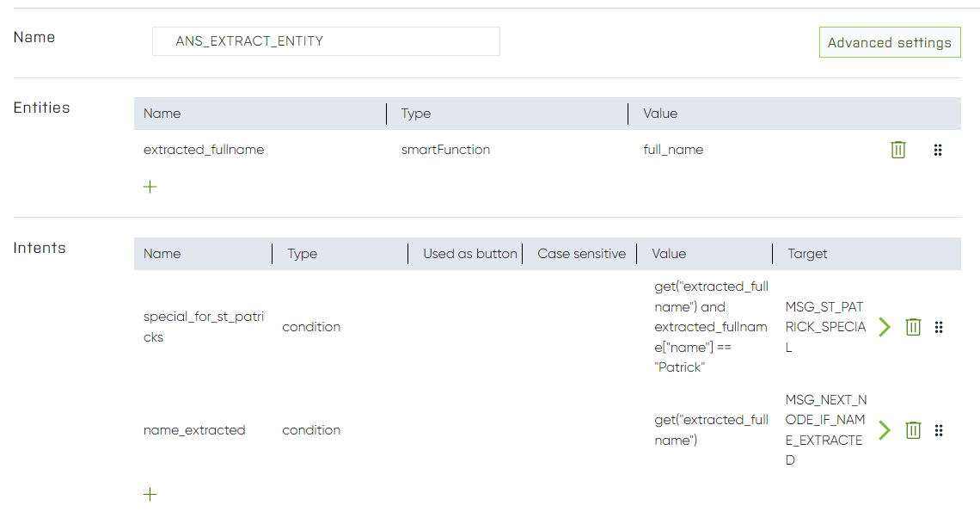This screenshot has width=980, height=524.
Task: Open the type condition for name_extracted
Action: [311, 430]
